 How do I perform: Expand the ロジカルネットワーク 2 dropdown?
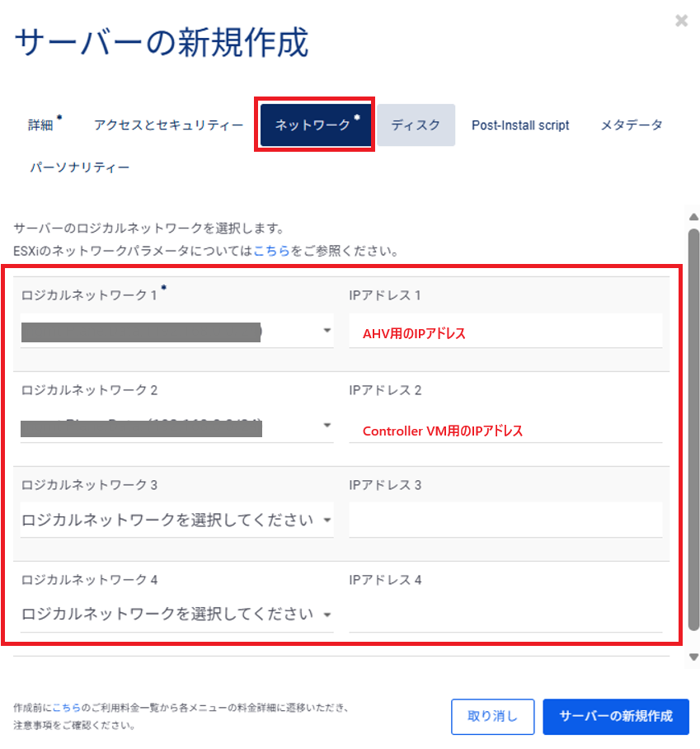click(x=176, y=426)
